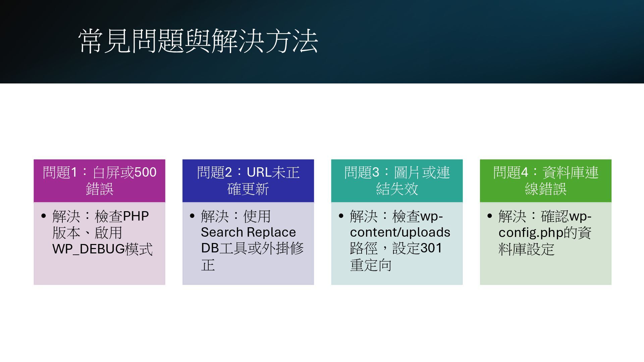Image resolution: width=644 pixels, height=362 pixels.
Task: Click the word URL in 問題2 header
Action: (x=259, y=172)
